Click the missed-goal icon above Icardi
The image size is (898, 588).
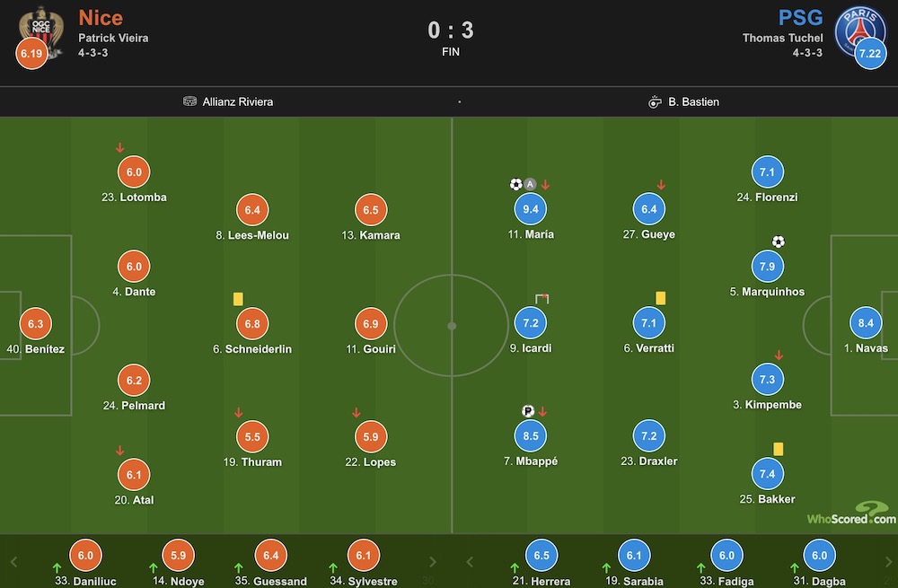point(541,298)
